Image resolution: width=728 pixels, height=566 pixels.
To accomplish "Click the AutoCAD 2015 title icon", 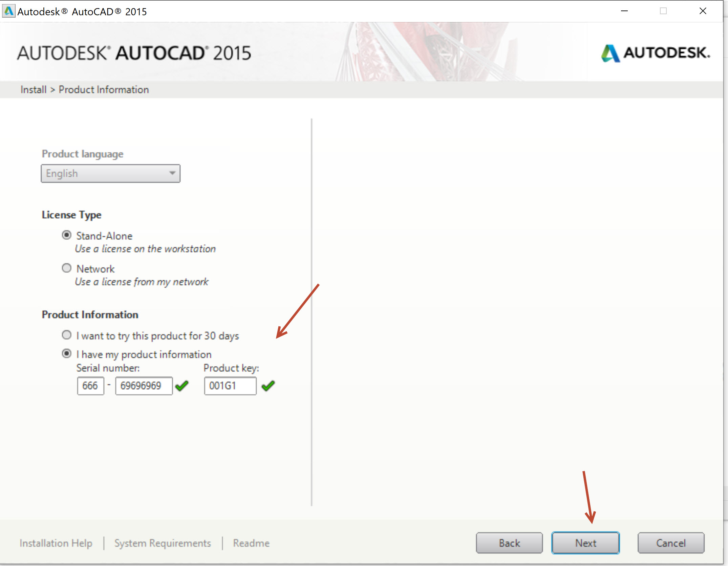I will pos(8,9).
